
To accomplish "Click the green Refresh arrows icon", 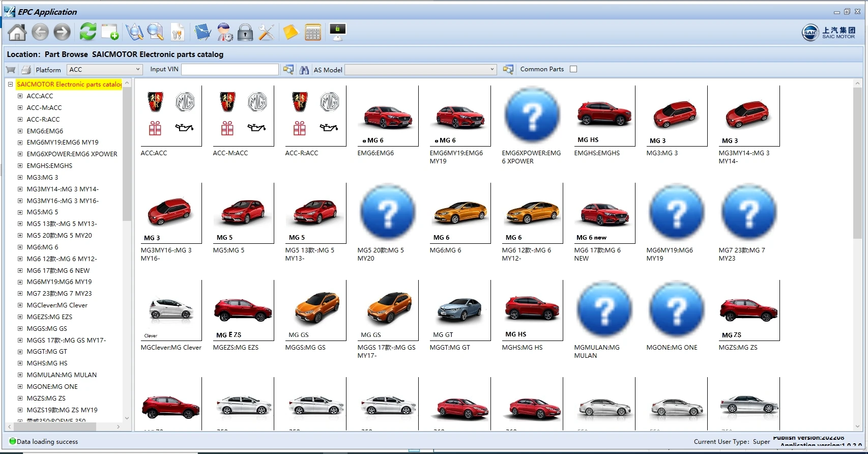I will tap(88, 32).
